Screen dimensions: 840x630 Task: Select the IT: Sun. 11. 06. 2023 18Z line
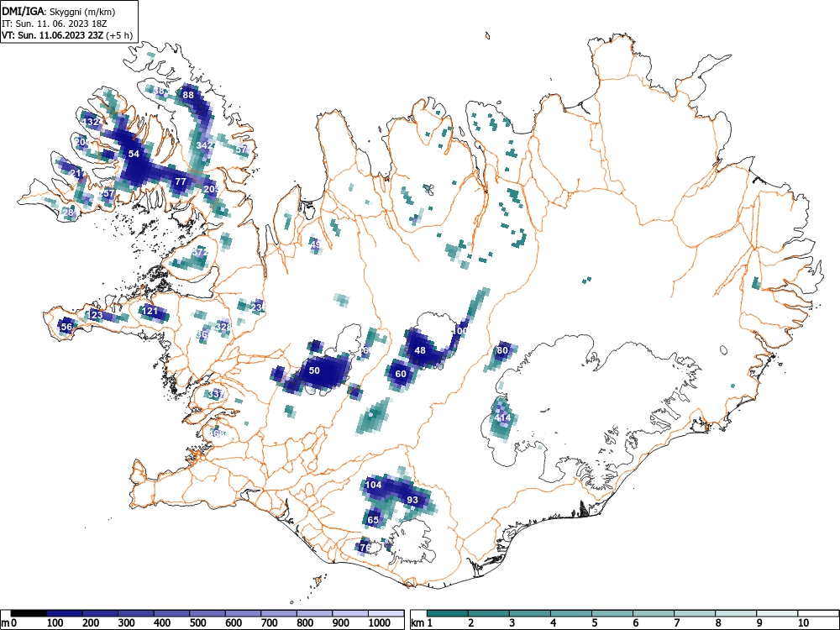coord(55,24)
